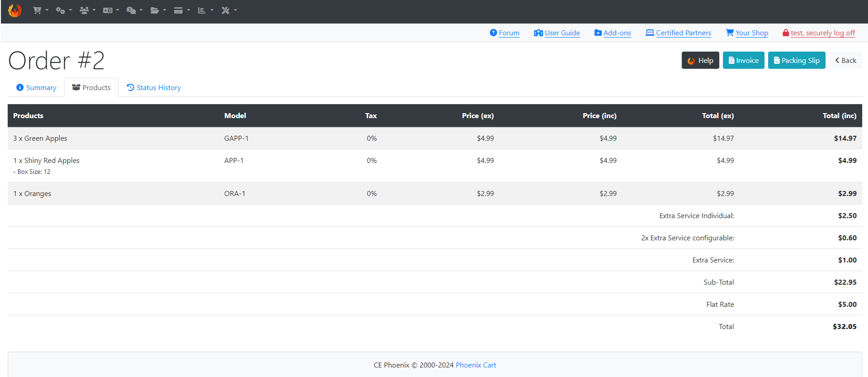The image size is (868, 377).
Task: Switch to the Status History tab
Action: coord(154,87)
